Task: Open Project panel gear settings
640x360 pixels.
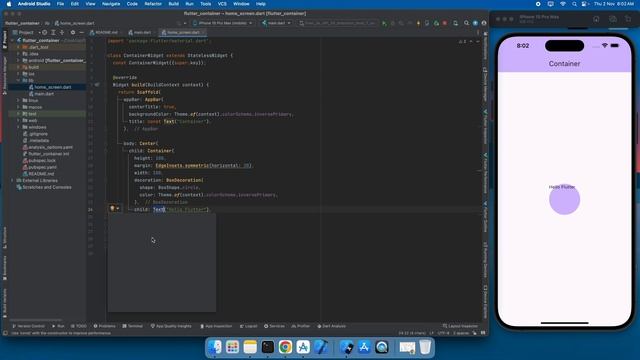Action: [x=73, y=32]
